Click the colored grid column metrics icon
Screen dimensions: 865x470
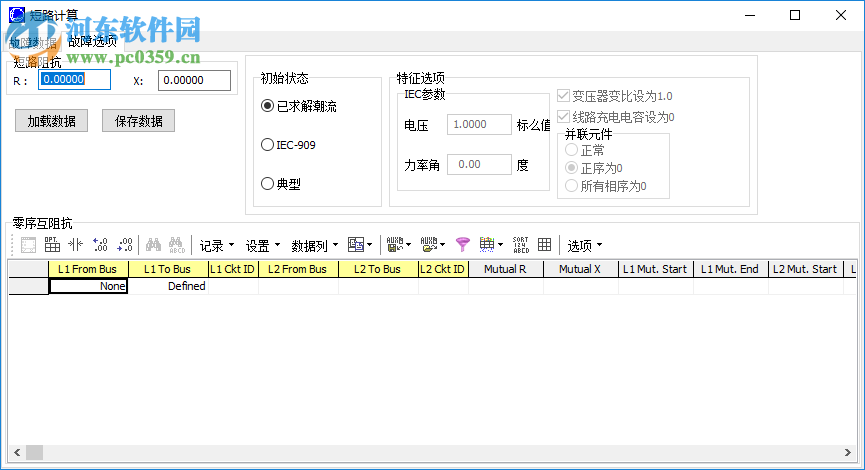(487, 245)
